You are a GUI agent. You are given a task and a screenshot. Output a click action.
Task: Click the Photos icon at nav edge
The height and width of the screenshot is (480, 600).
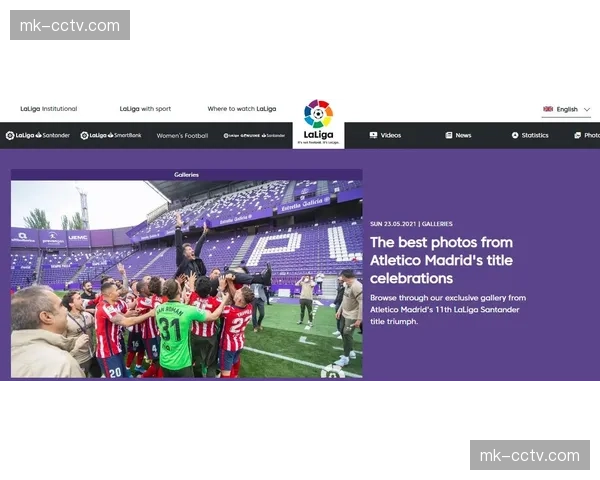click(x=577, y=135)
